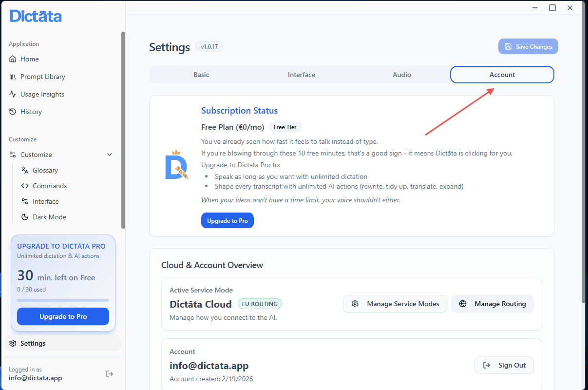Viewport: 588px width, 390px height.
Task: Click the globe icon on Manage Routing
Action: [463, 304]
